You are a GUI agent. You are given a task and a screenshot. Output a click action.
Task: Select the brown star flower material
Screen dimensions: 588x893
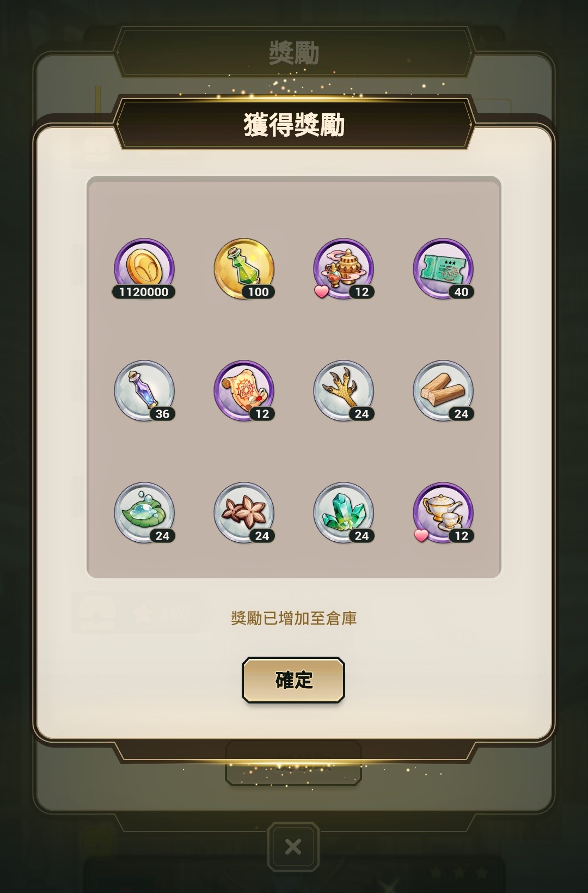click(244, 513)
